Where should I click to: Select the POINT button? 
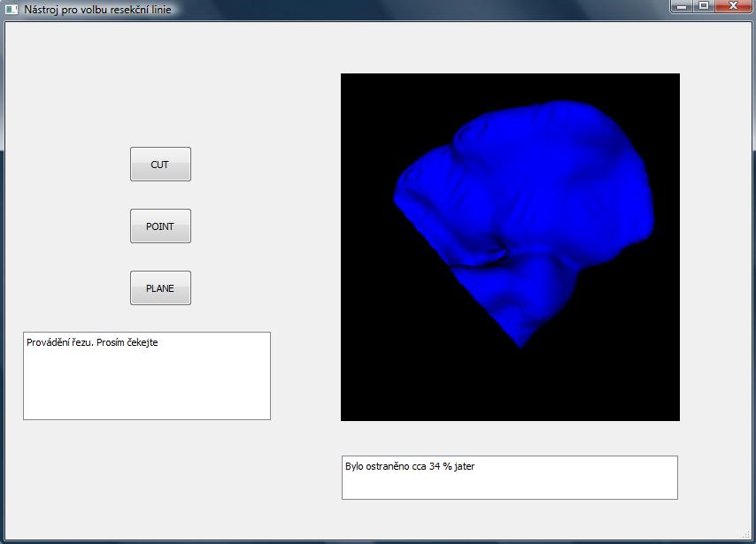click(x=160, y=226)
